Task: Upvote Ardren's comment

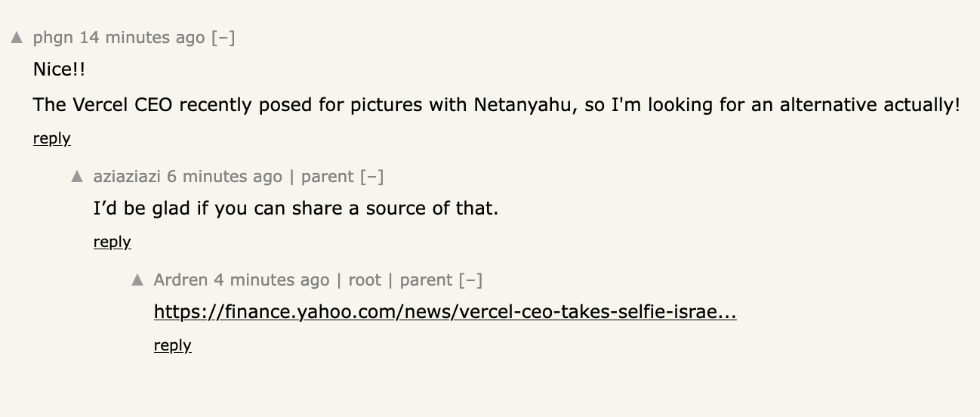Action: 137,280
